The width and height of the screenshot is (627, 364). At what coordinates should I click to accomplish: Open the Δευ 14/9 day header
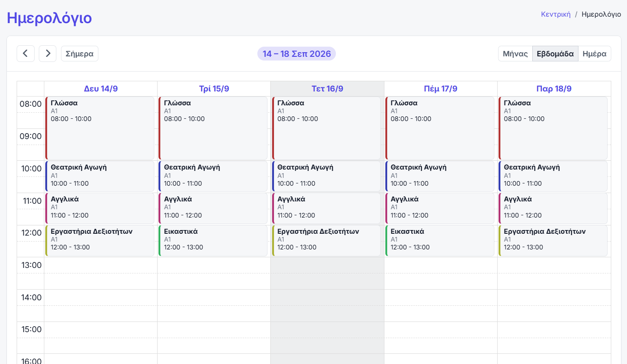tap(101, 89)
